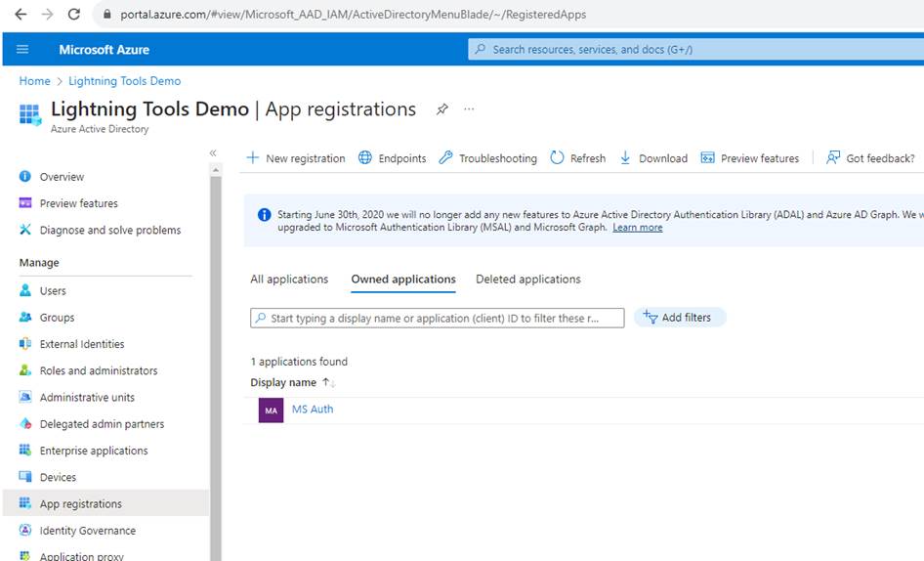Open the MS Auth application link
This screenshot has width=924, height=561.
pyautogui.click(x=313, y=409)
